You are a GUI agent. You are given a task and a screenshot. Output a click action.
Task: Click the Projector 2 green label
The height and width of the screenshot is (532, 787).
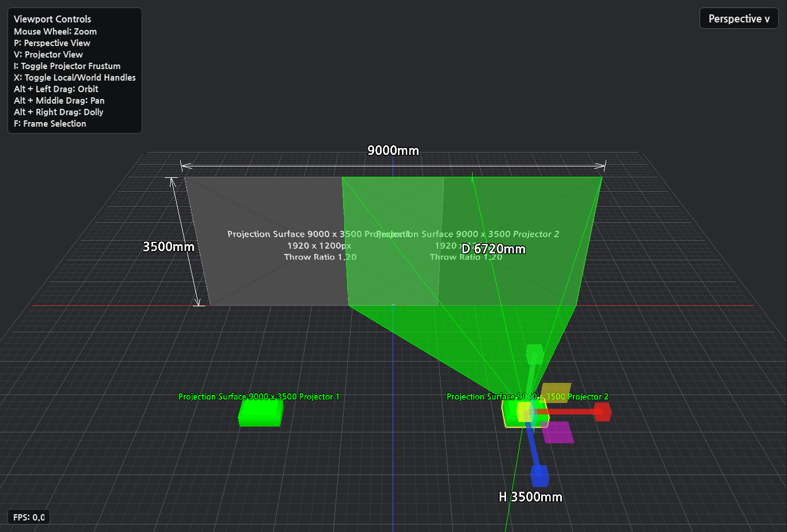527,397
